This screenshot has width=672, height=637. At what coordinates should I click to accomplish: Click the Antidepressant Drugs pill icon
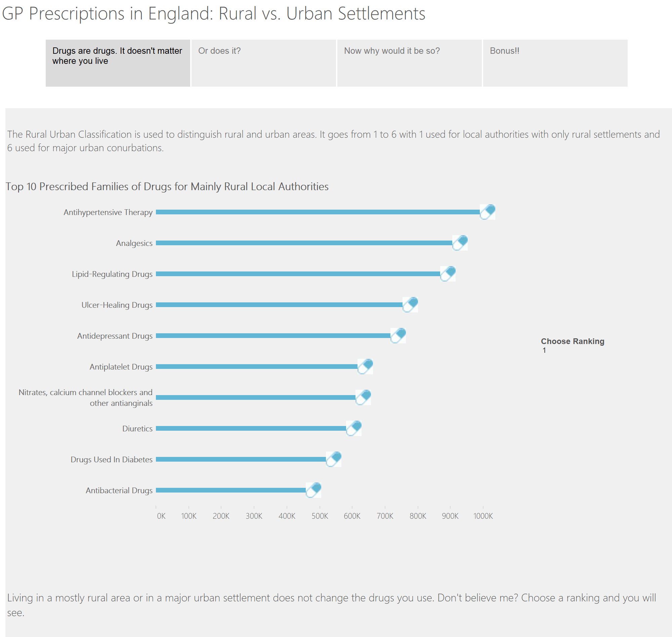click(x=398, y=336)
